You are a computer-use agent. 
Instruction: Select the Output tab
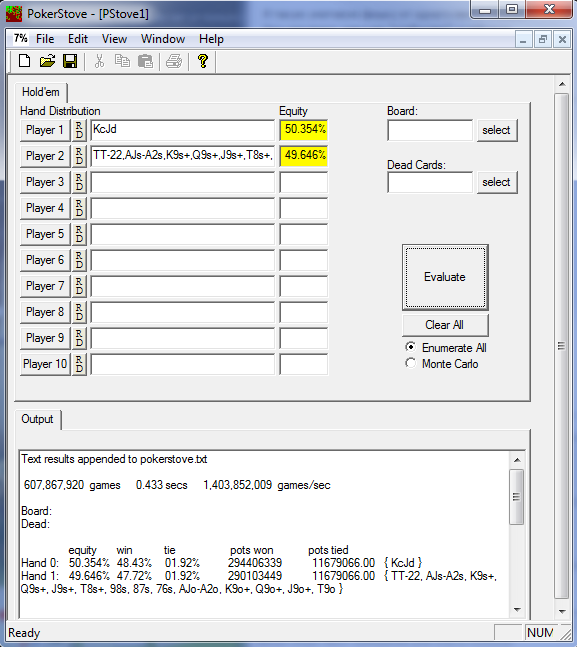[38, 419]
